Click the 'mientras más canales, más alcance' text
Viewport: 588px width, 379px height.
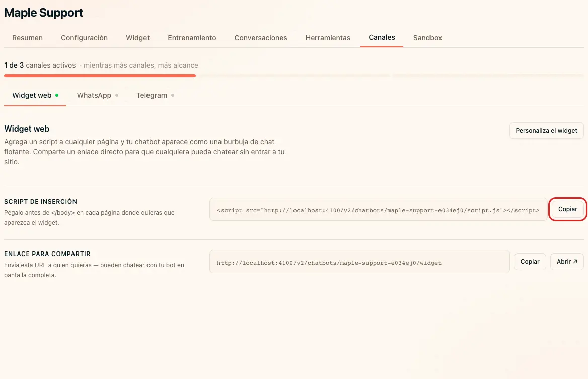(x=140, y=65)
